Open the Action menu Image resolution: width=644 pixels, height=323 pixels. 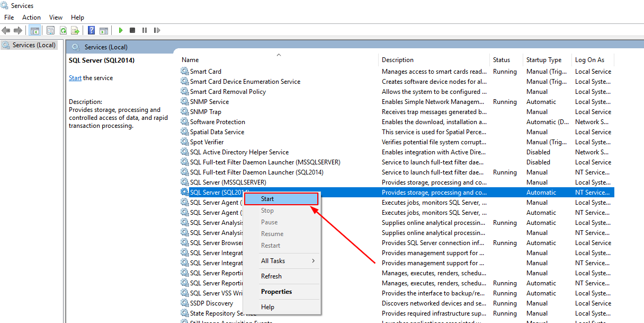pos(31,18)
